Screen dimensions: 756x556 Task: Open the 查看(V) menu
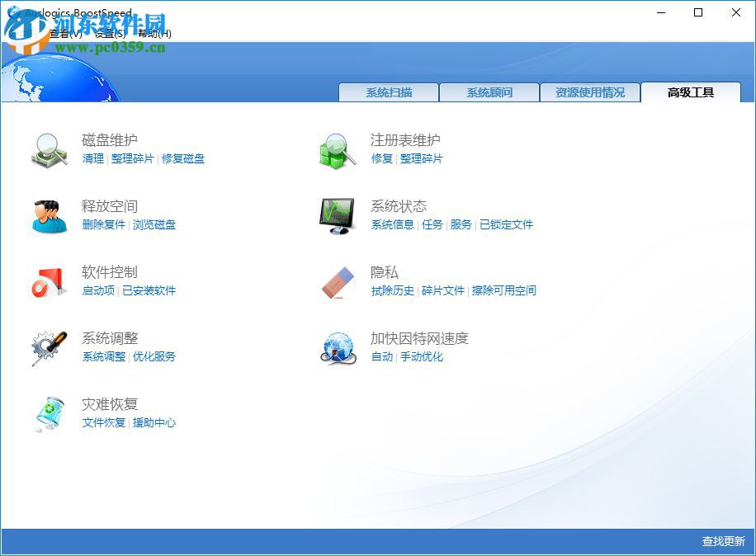65,34
